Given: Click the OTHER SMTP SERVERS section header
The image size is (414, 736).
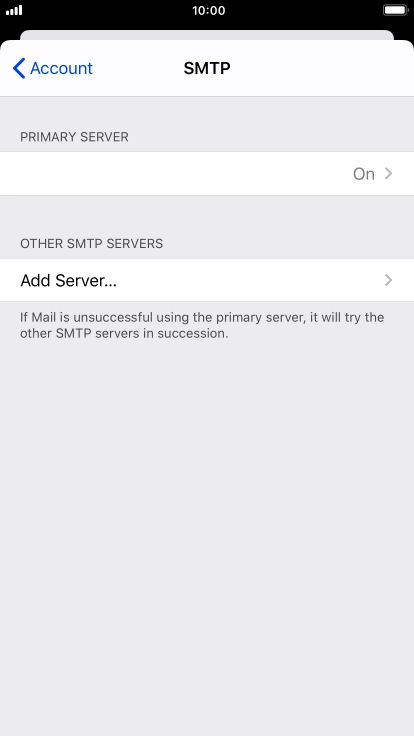Looking at the screenshot, I should pyautogui.click(x=92, y=244).
